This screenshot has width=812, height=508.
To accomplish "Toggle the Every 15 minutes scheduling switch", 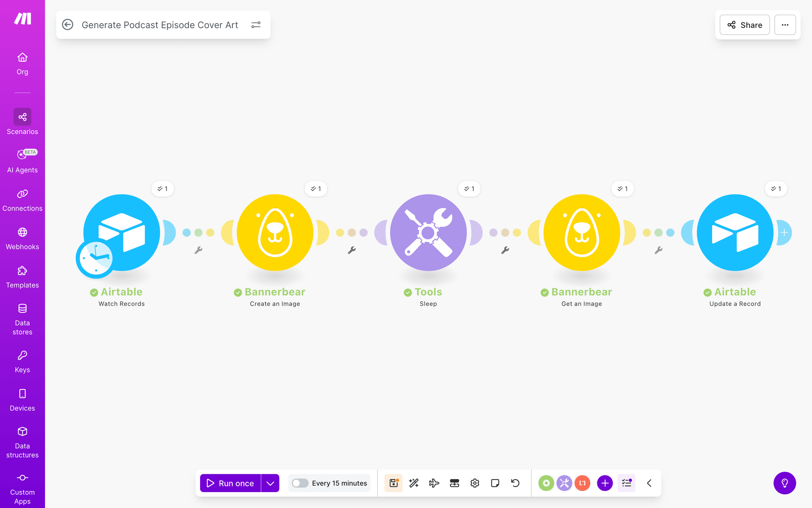I will 300,483.
